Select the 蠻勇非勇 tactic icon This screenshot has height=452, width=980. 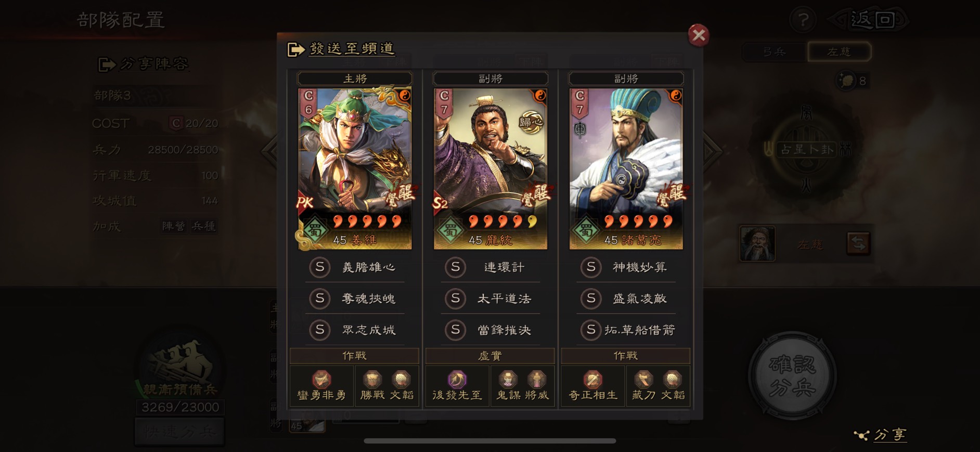click(321, 379)
